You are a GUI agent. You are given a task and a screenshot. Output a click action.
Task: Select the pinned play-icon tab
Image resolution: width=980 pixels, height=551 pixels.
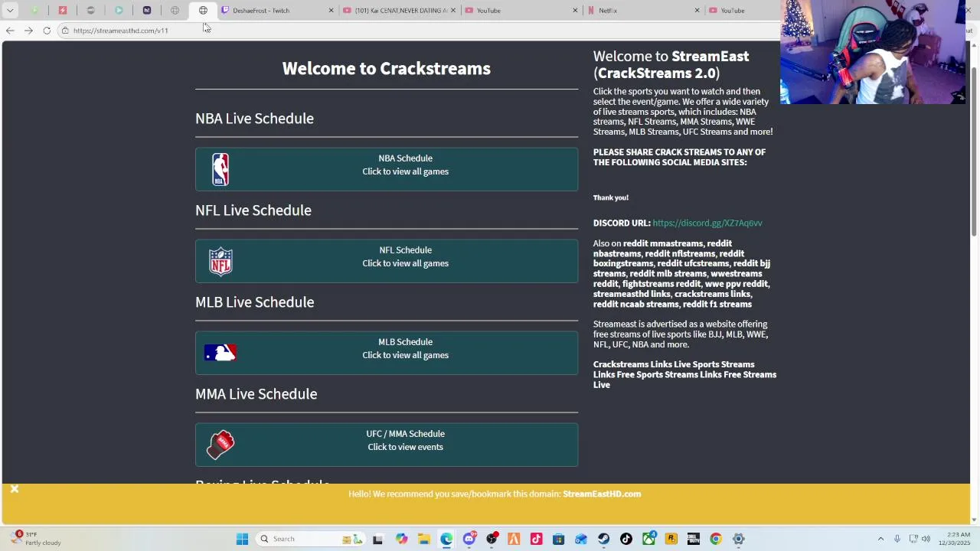click(119, 11)
